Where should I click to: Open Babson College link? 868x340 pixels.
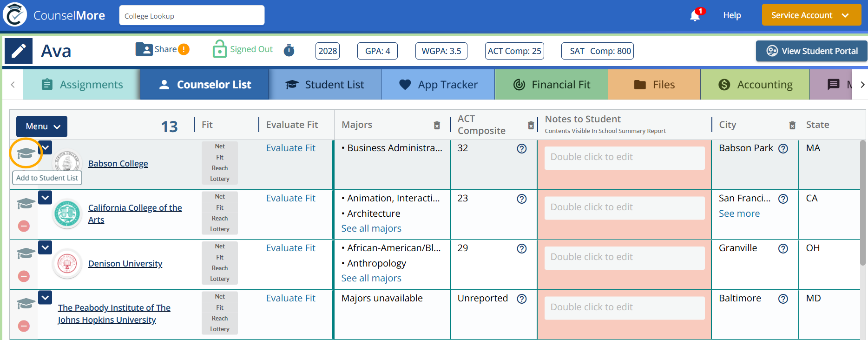(x=118, y=164)
